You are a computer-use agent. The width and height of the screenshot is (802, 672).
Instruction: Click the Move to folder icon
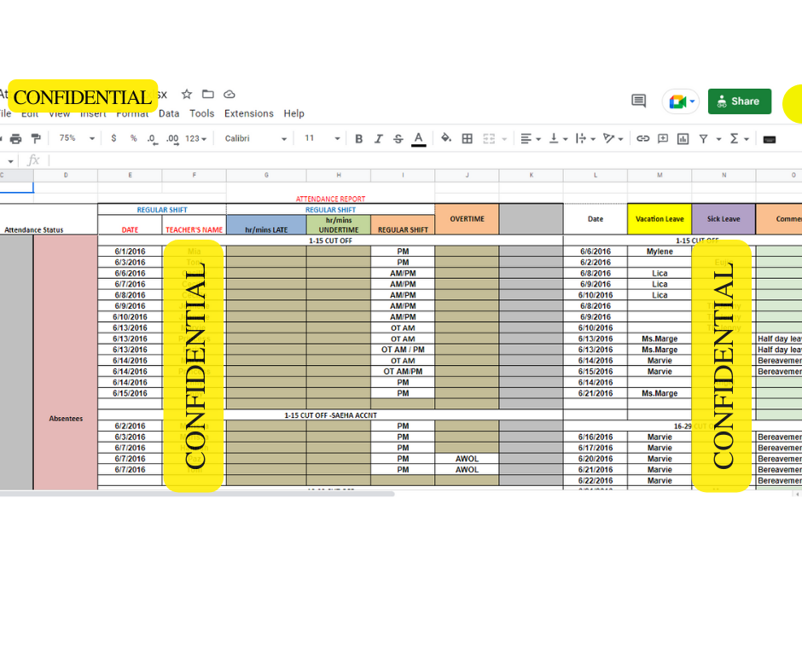207,94
